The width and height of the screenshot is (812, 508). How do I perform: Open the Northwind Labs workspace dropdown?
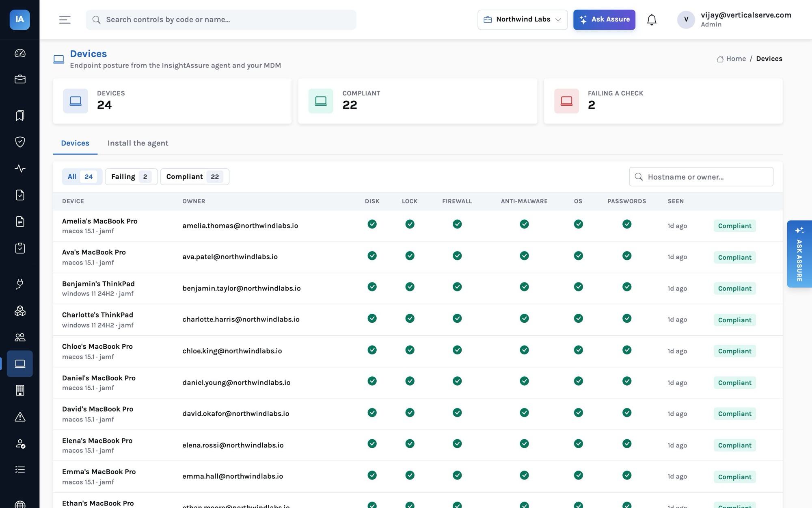point(523,20)
